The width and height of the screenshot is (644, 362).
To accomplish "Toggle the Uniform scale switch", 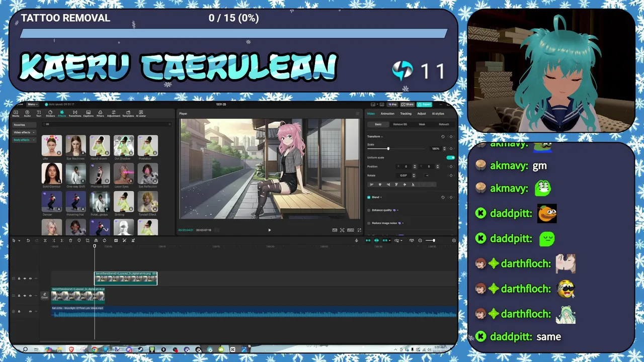I will point(450,157).
